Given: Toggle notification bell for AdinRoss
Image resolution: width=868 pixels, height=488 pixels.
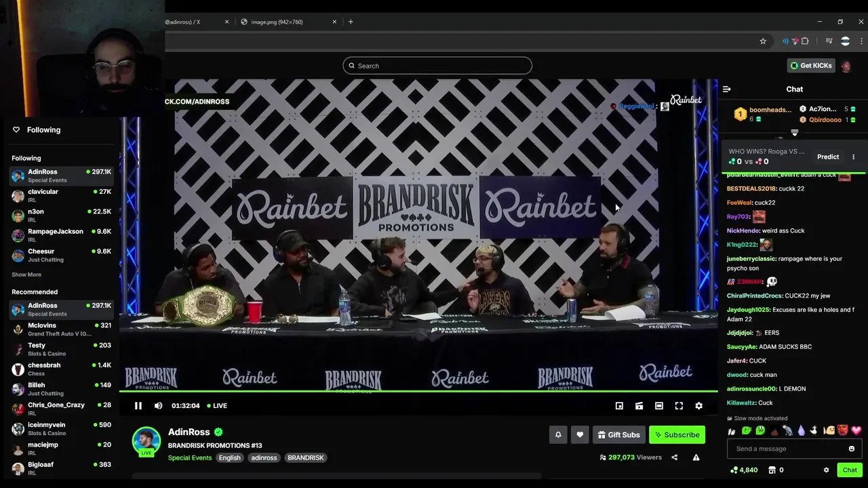Looking at the screenshot, I should pos(558,434).
